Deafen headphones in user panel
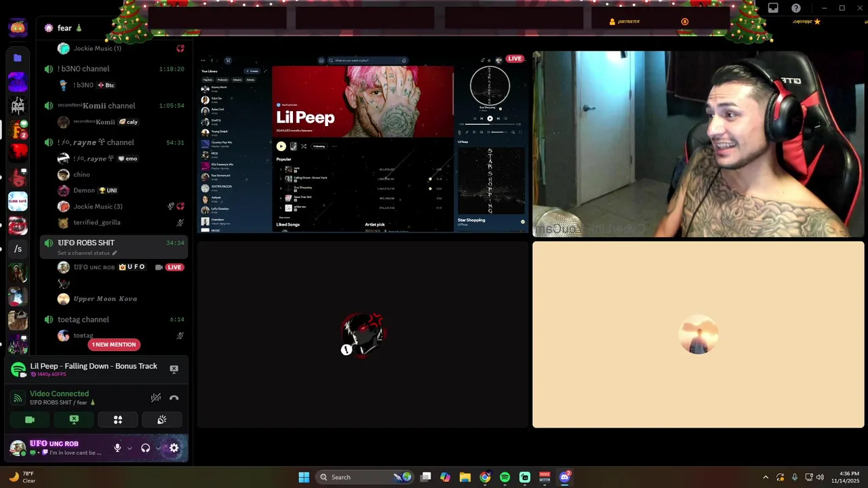The width and height of the screenshot is (868, 488). coord(145,448)
